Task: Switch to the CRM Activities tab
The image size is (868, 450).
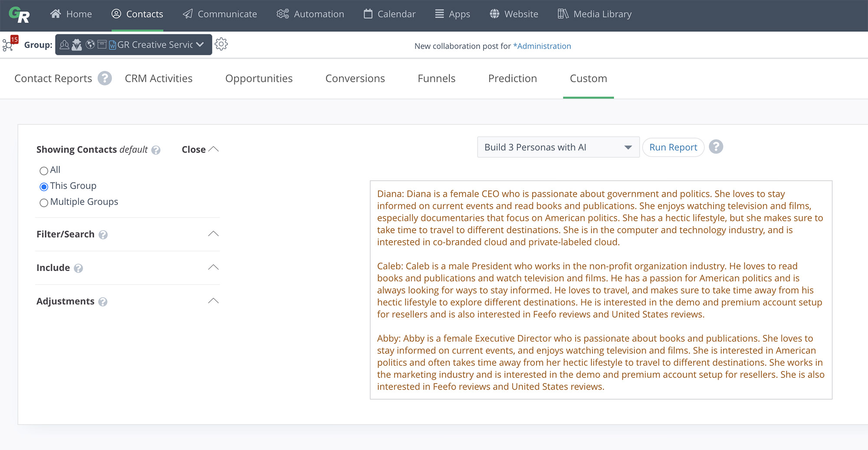Action: 158,78
